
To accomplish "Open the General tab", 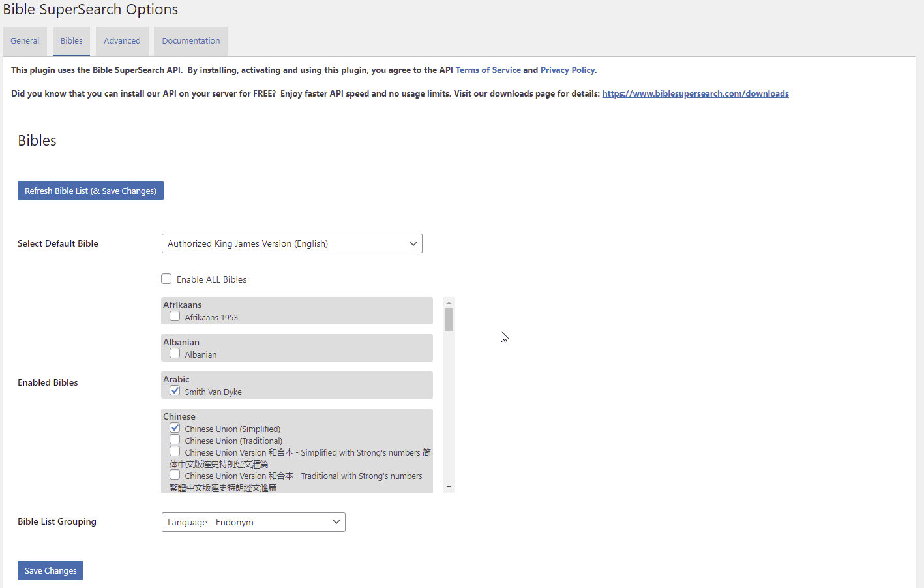I will pyautogui.click(x=25, y=41).
